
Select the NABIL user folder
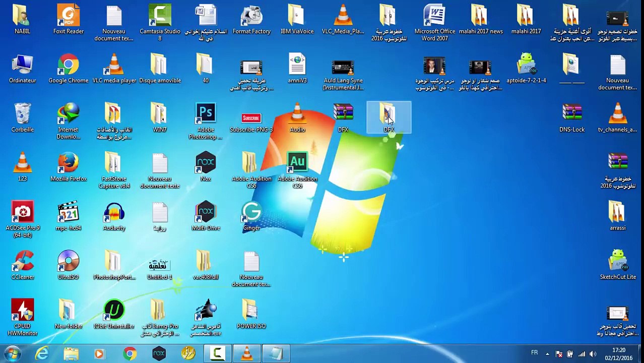point(22,19)
